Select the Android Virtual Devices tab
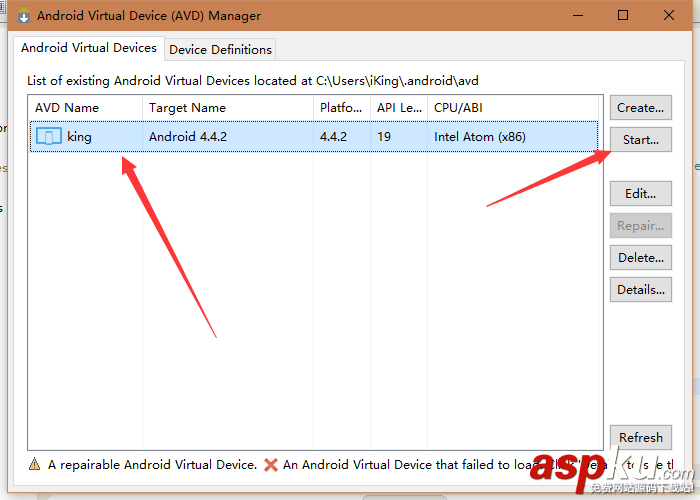 (x=89, y=48)
